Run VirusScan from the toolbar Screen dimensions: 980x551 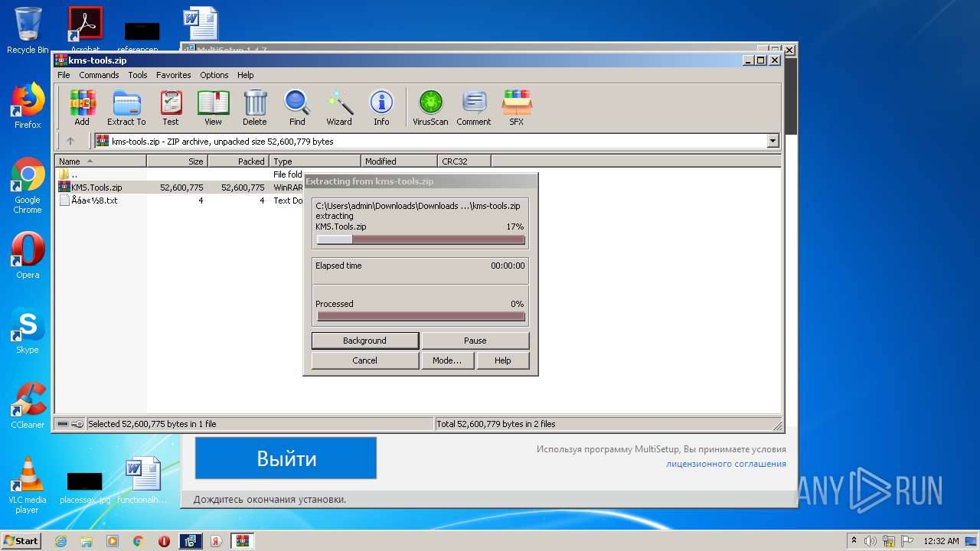tap(430, 107)
